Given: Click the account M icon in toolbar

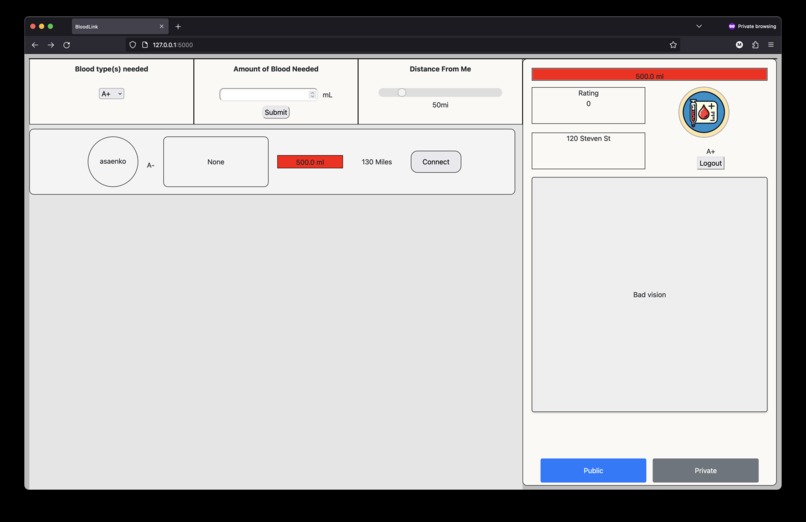Looking at the screenshot, I should (739, 45).
